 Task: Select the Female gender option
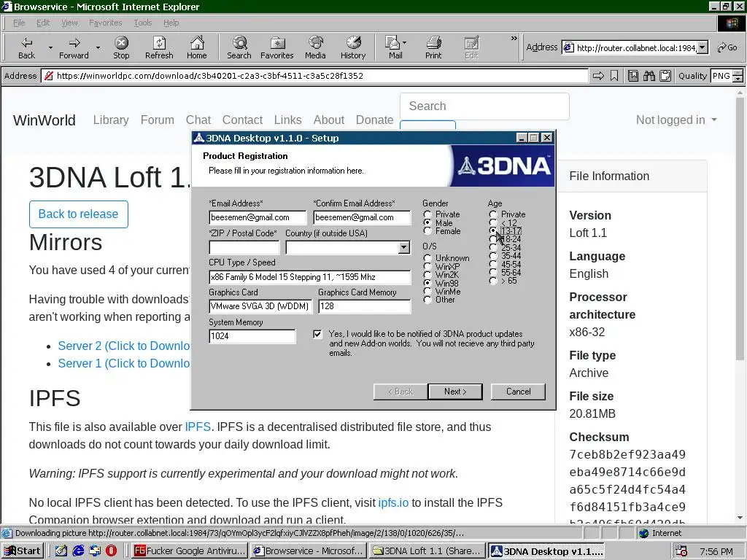[x=427, y=231]
